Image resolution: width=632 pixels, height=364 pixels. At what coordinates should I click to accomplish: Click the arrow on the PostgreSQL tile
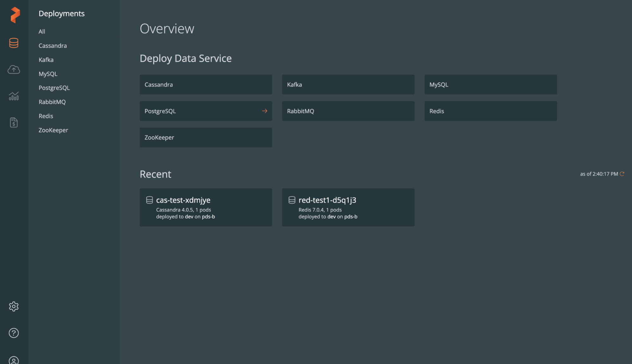pyautogui.click(x=264, y=111)
